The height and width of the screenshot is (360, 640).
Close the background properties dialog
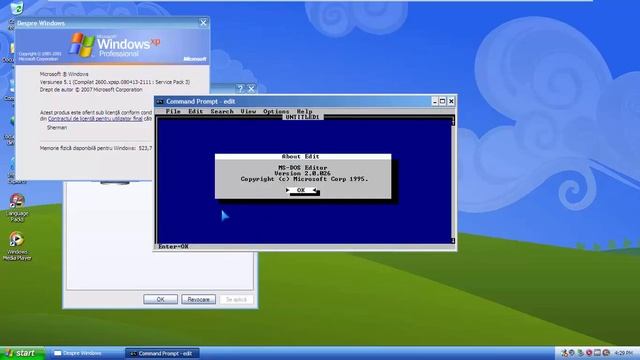251,89
